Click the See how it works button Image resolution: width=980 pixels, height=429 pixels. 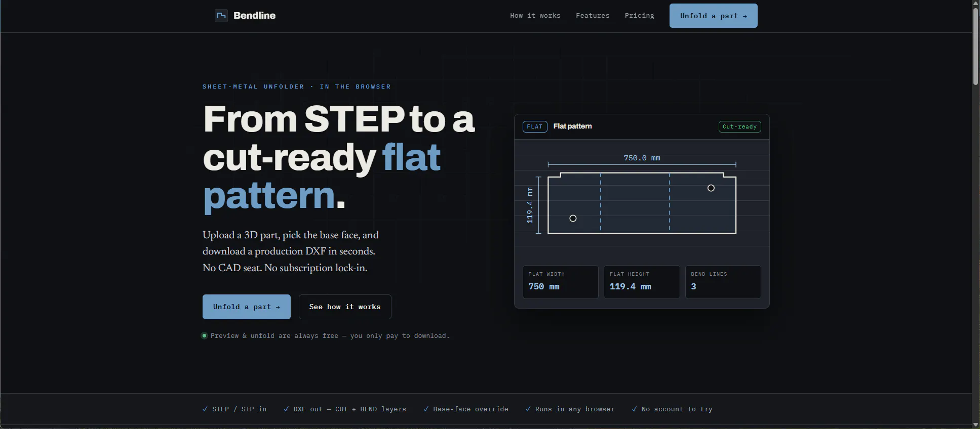(x=345, y=307)
